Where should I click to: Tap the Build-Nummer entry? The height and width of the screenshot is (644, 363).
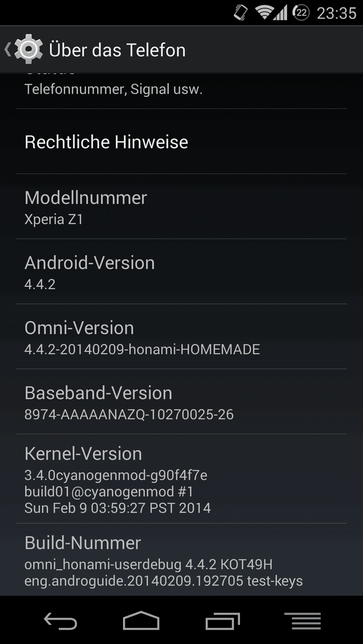coord(181,559)
